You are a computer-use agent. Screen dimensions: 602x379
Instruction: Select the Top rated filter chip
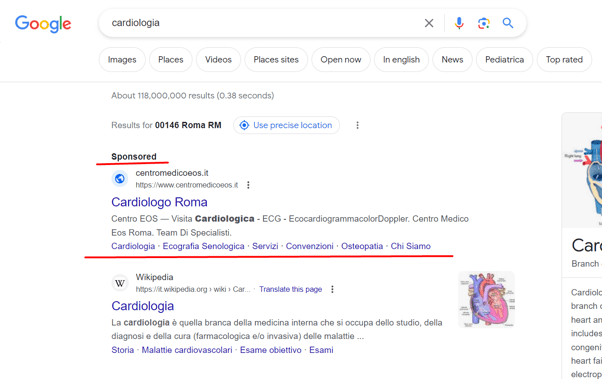(x=564, y=60)
